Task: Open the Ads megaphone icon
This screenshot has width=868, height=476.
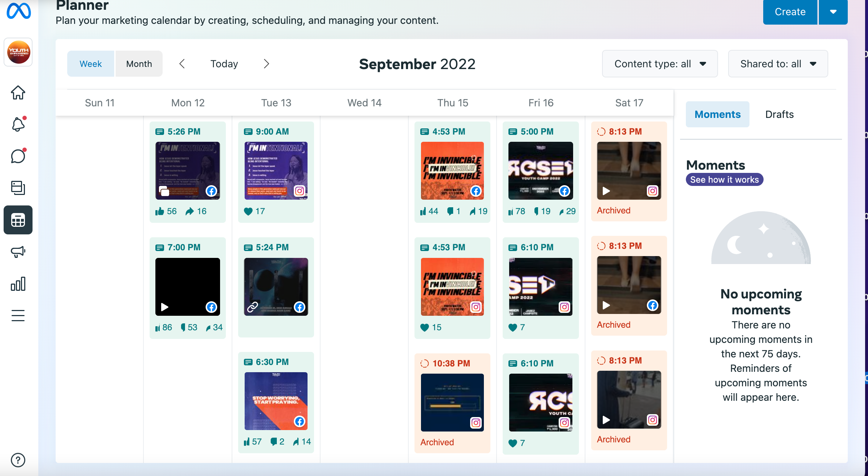Action: pos(18,252)
